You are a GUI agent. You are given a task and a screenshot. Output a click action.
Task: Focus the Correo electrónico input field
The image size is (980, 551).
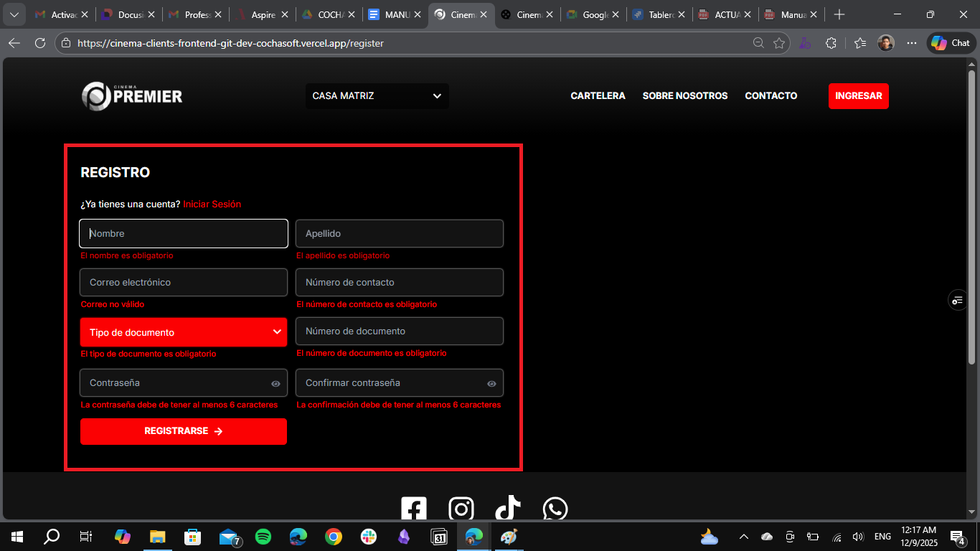pos(184,283)
